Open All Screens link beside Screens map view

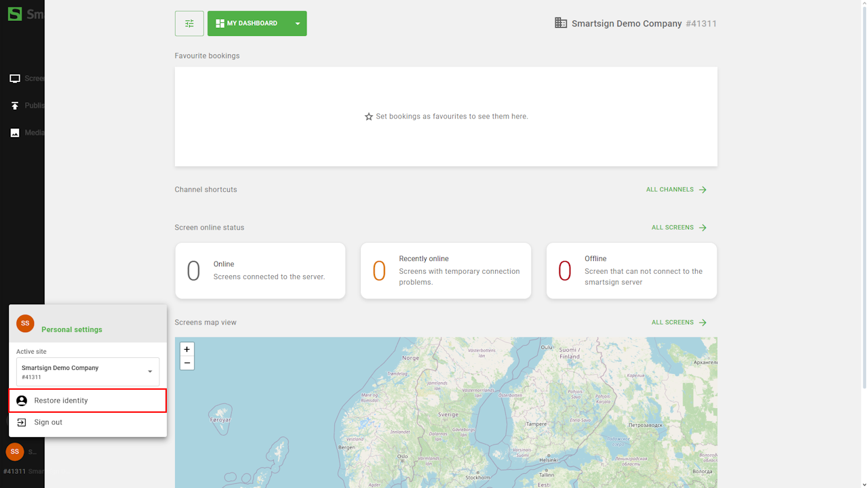[679, 323]
